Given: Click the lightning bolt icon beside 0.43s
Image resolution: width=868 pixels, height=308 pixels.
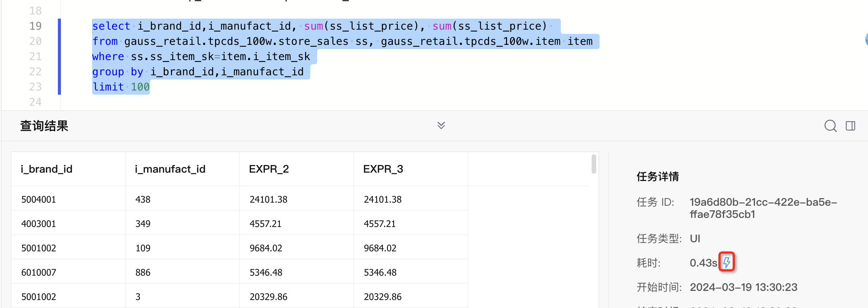Looking at the screenshot, I should [x=727, y=262].
